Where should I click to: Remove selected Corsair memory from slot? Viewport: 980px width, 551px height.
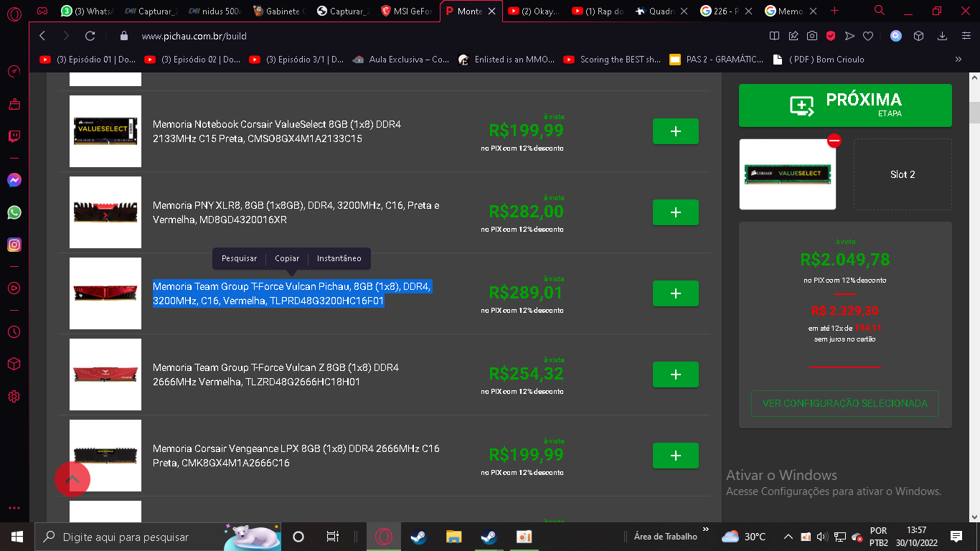[834, 141]
